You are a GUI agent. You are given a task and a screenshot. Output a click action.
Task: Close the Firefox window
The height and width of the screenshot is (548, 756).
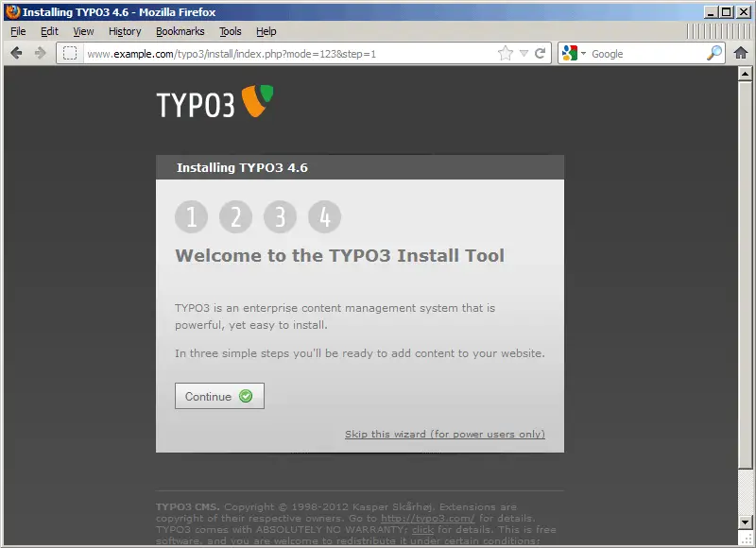pos(744,11)
